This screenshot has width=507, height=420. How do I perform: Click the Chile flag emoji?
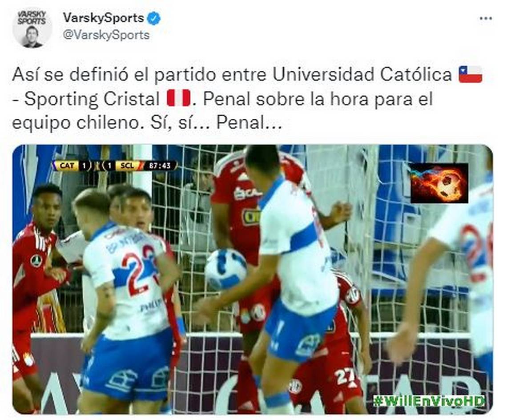point(470,75)
